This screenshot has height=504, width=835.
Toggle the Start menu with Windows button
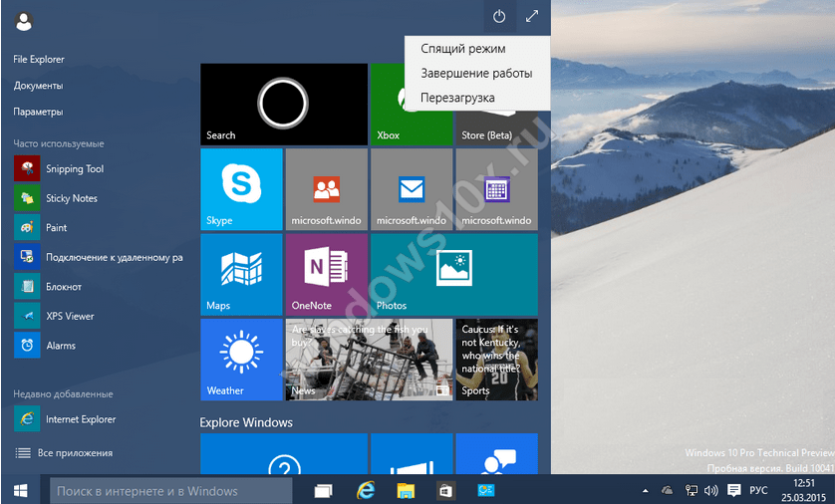tap(21, 490)
